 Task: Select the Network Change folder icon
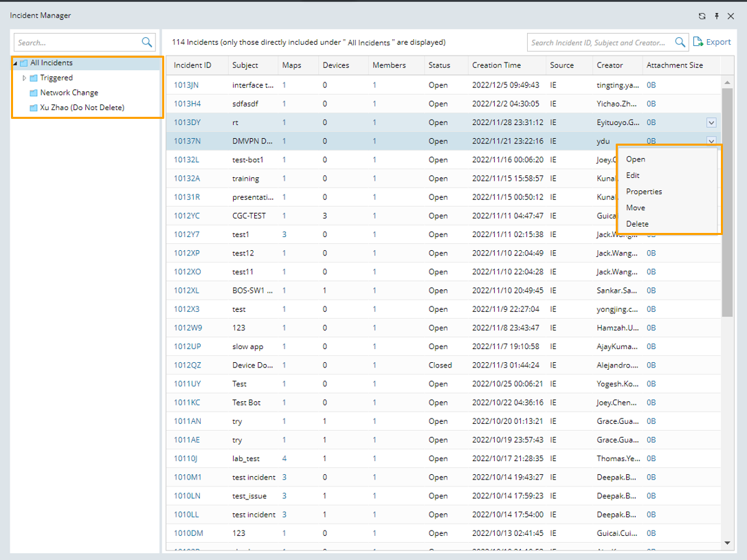(x=33, y=93)
